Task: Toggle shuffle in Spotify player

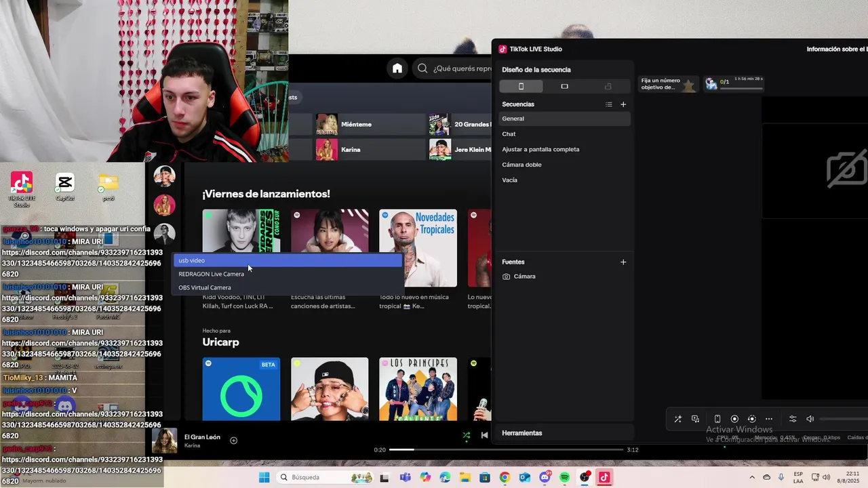Action: (466, 435)
